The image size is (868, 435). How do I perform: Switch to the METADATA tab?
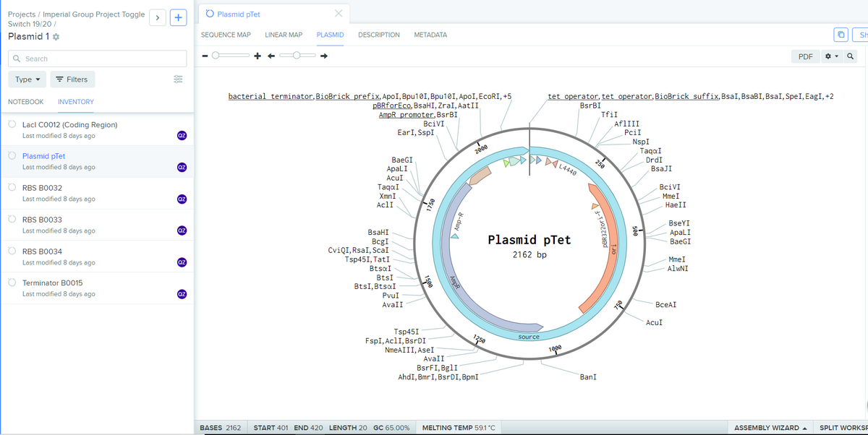point(430,35)
